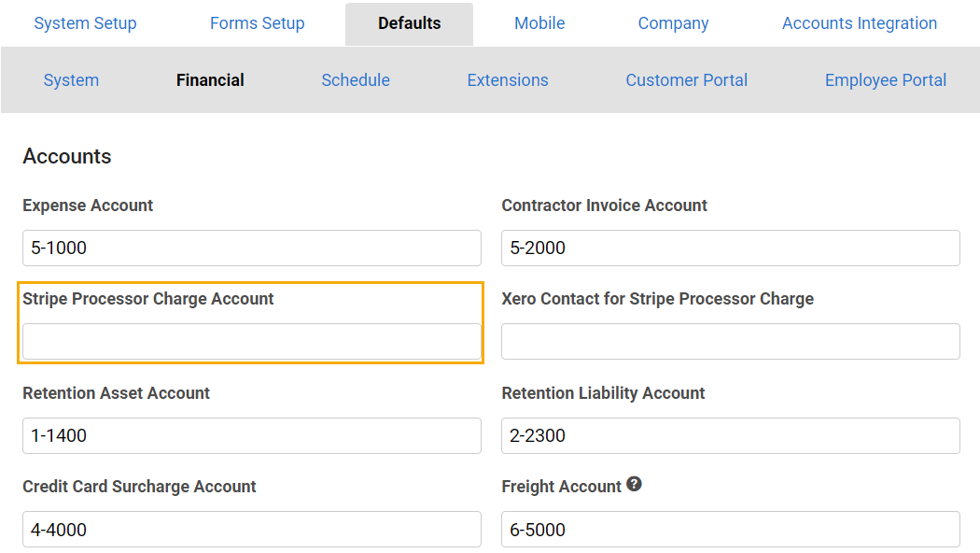The width and height of the screenshot is (980, 553).
Task: Open the Accounts Integration tab
Action: [860, 23]
